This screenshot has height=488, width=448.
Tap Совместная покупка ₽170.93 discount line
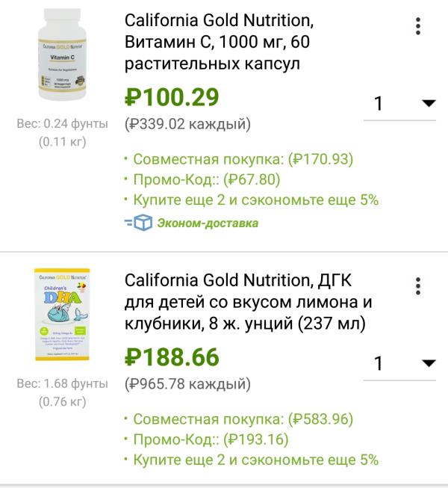pos(239,159)
